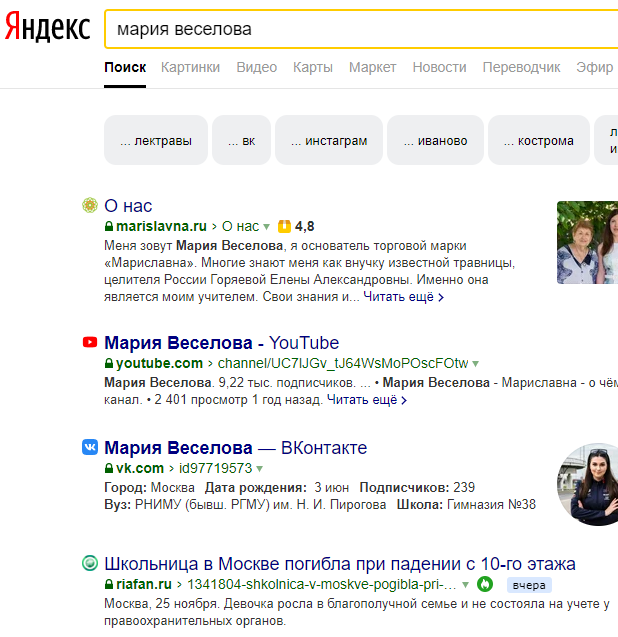618x637 pixels.
Task: Open dropdown arrow after the YouTube channel URL
Action: click(x=476, y=364)
